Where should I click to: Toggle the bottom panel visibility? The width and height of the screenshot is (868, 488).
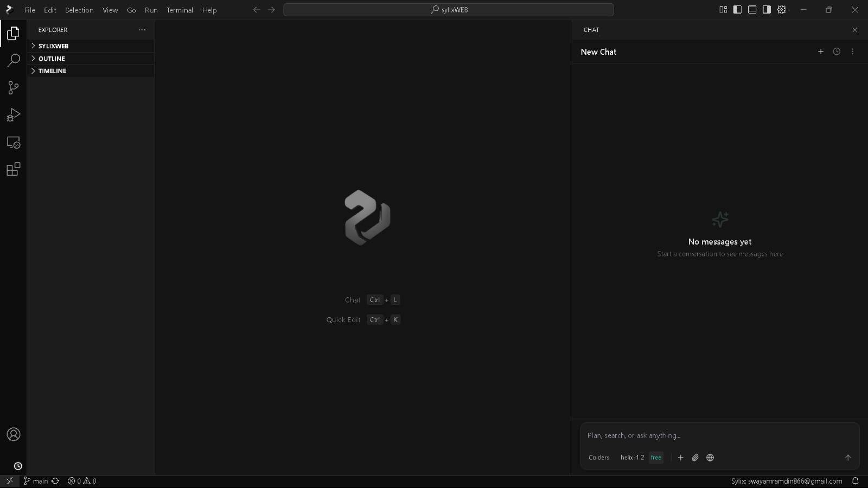coord(752,9)
